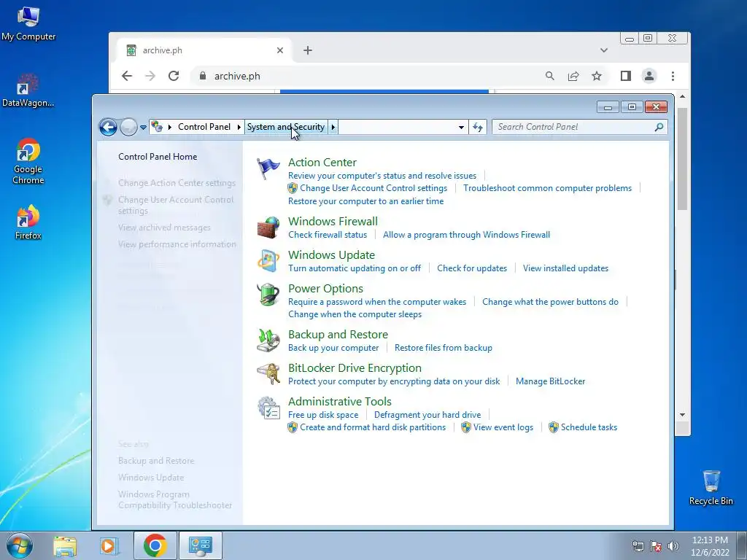Go to Control Panel Home
Image resolution: width=747 pixels, height=560 pixels.
(158, 157)
